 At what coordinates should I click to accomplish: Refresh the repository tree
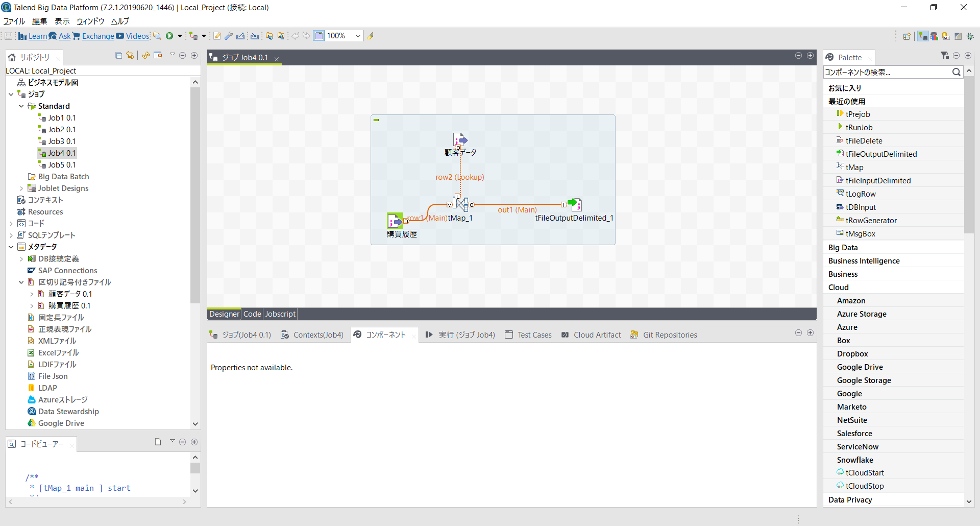(146, 55)
